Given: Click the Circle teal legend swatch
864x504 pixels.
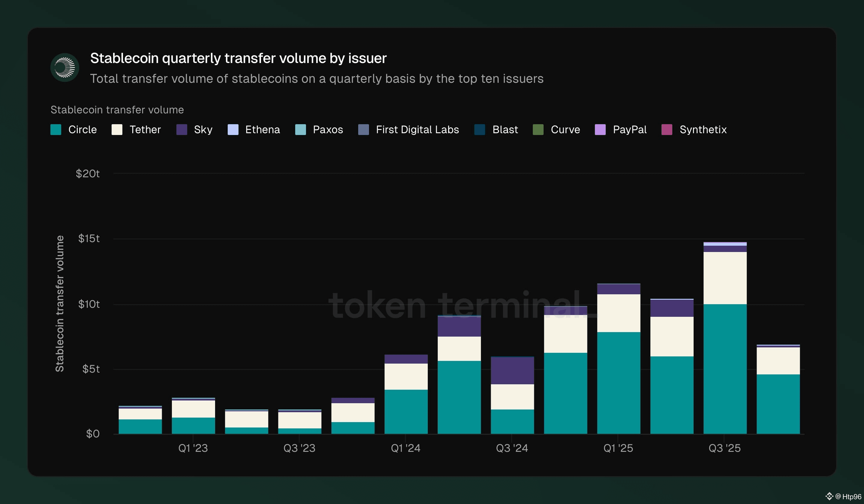Looking at the screenshot, I should (56, 130).
